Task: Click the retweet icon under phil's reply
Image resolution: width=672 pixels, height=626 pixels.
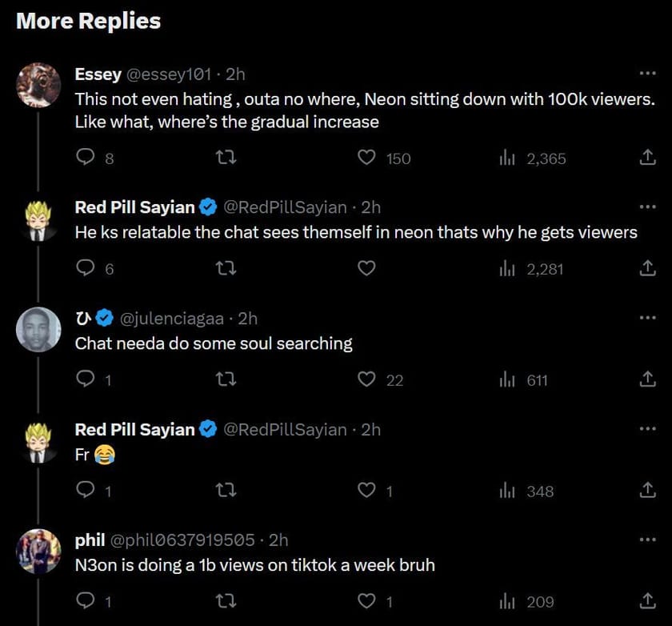Action: coord(227,601)
